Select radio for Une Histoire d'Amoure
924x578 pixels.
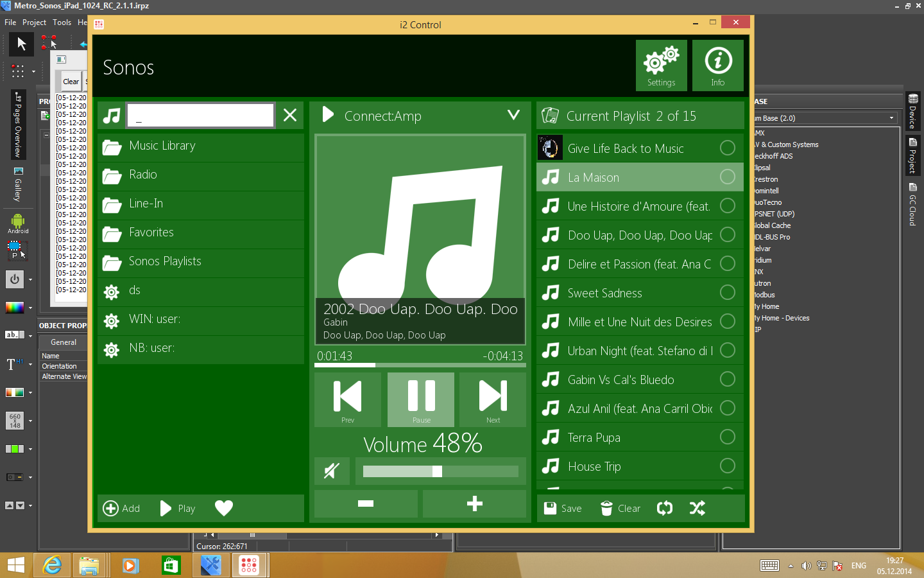pos(728,206)
